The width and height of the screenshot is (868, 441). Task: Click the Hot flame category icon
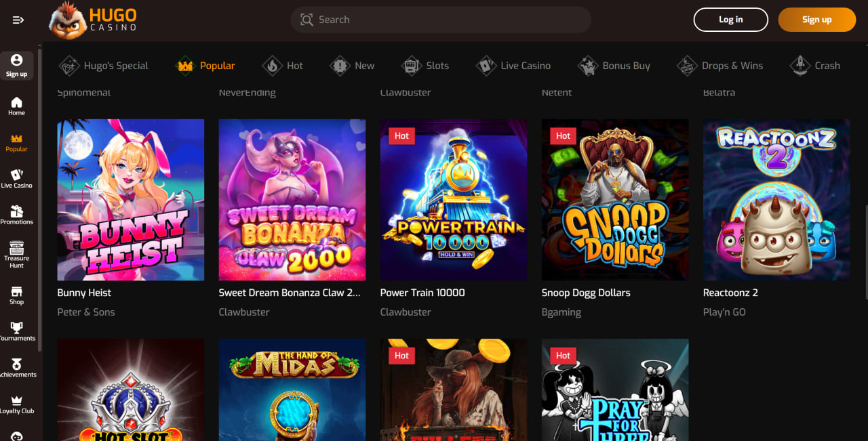click(x=272, y=66)
